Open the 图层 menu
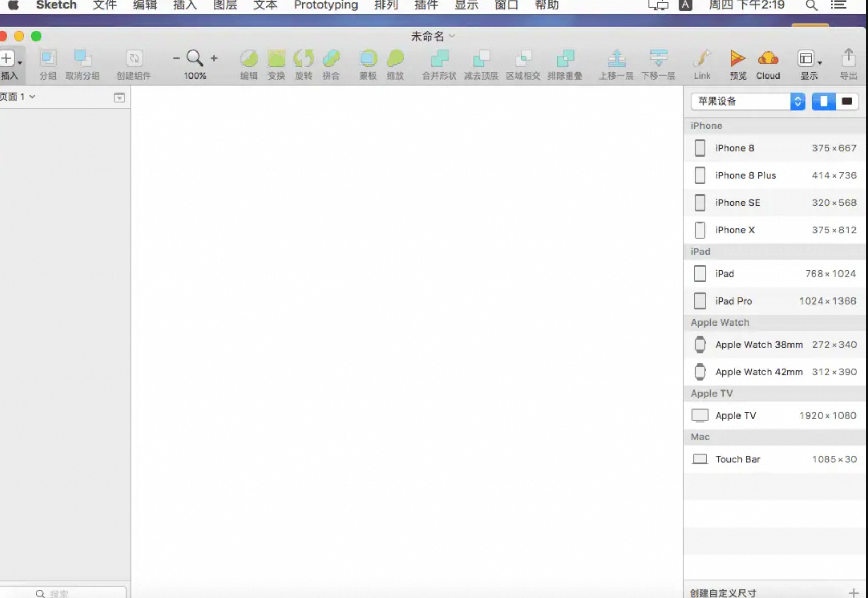The height and width of the screenshot is (598, 868). (225, 5)
